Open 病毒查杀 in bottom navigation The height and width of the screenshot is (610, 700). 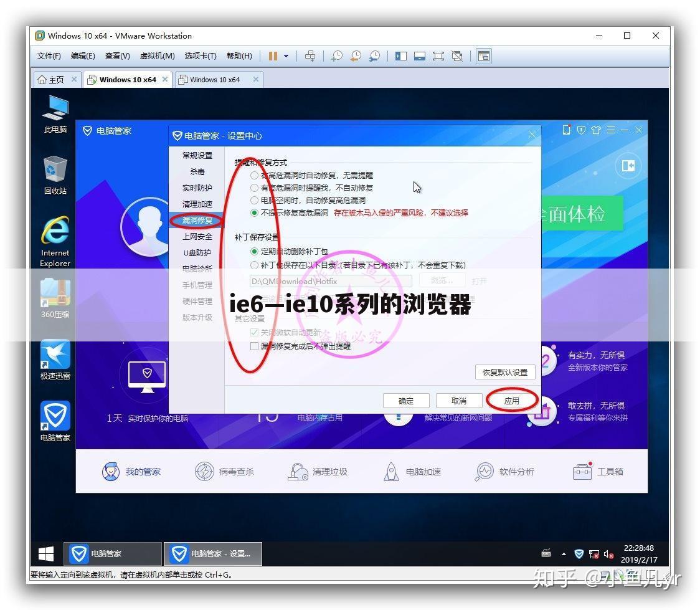click(225, 472)
